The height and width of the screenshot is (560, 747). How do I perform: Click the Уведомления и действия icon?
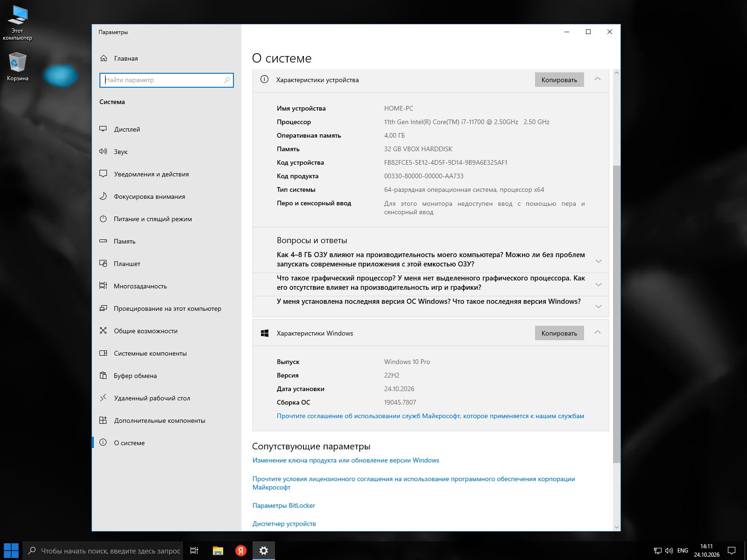point(103,174)
